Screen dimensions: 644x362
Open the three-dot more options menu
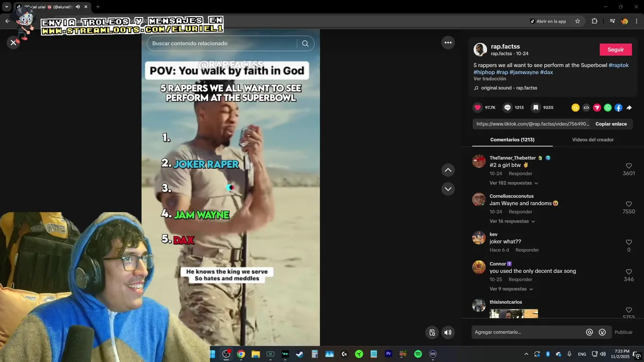click(x=448, y=43)
